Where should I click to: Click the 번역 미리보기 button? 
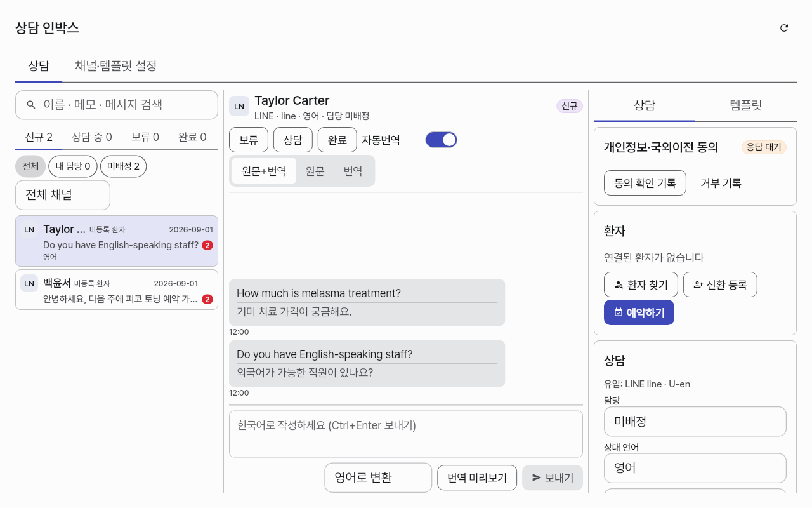477,478
